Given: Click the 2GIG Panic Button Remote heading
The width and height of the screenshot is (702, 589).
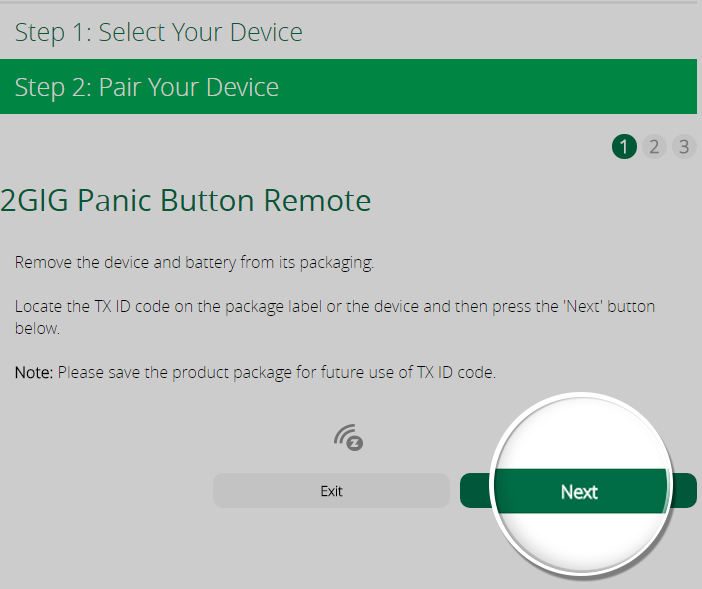Looking at the screenshot, I should pos(186,200).
